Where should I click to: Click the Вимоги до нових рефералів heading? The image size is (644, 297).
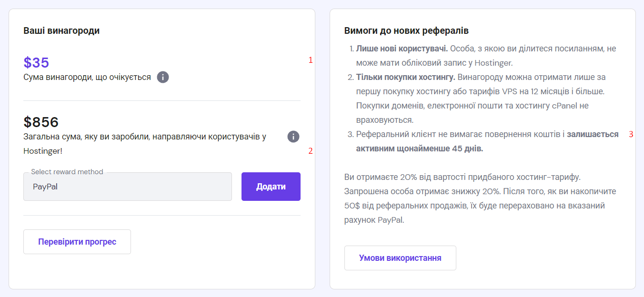[406, 31]
